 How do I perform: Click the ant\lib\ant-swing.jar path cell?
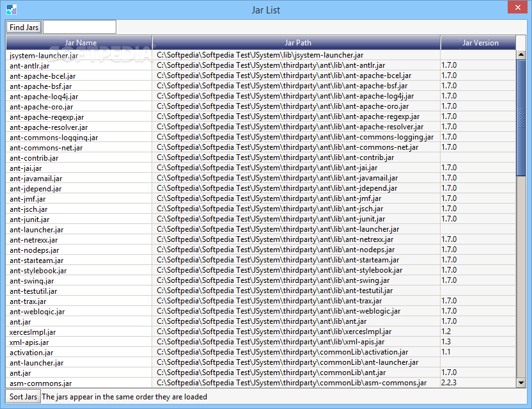point(297,280)
